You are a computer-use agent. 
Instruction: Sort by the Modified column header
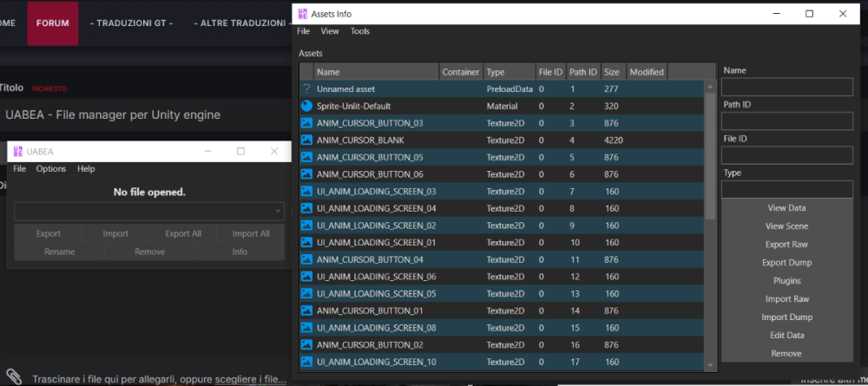click(x=648, y=72)
